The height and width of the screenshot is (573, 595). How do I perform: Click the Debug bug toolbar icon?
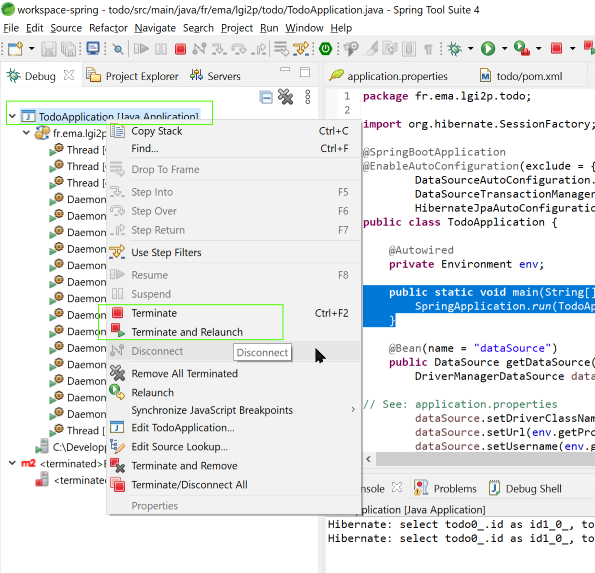click(x=455, y=49)
